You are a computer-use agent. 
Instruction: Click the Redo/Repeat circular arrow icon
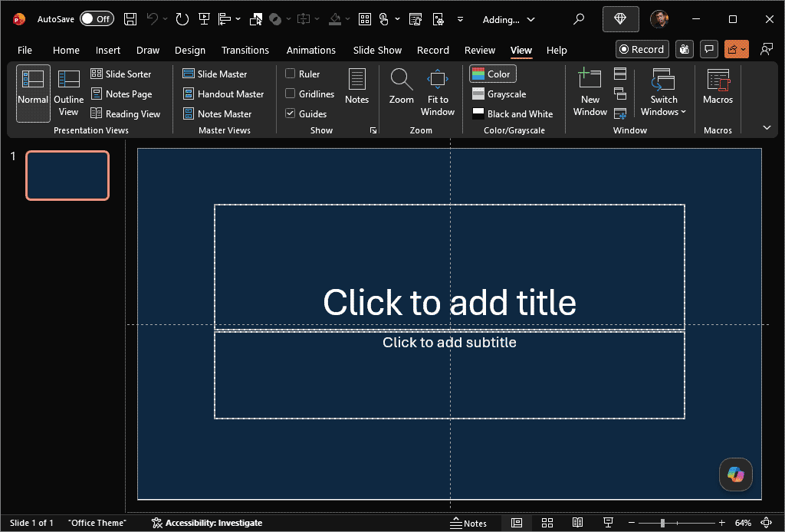(x=182, y=19)
